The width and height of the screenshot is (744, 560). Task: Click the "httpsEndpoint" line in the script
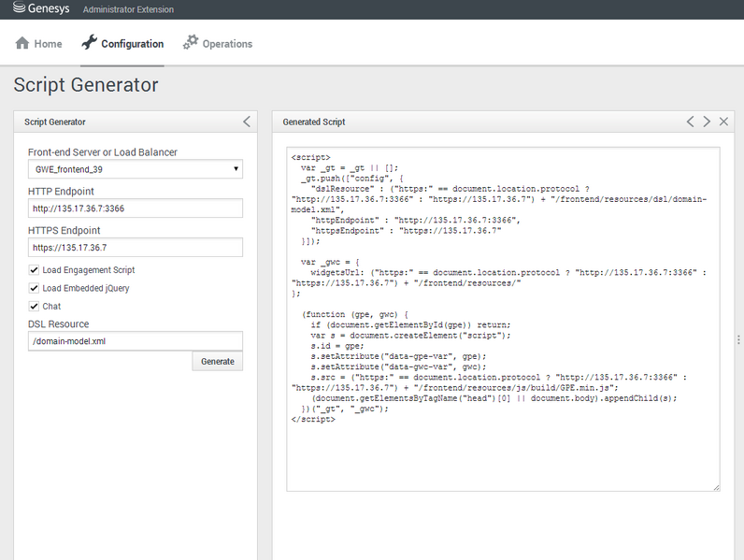pos(407,231)
